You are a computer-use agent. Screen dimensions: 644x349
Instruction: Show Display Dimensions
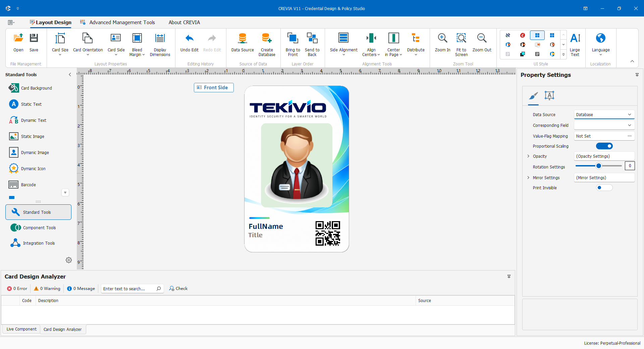pos(160,45)
